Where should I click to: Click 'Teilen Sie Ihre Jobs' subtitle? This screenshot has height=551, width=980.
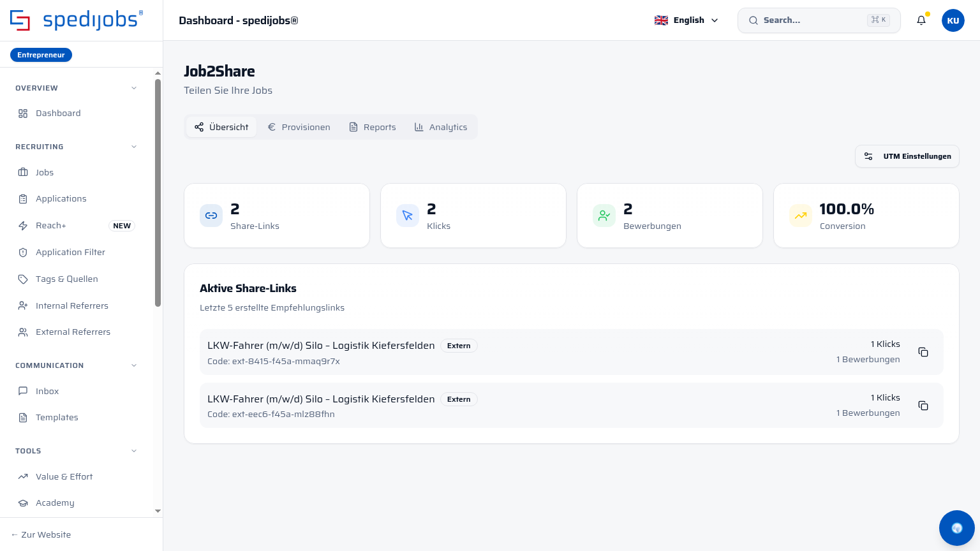coord(228,91)
